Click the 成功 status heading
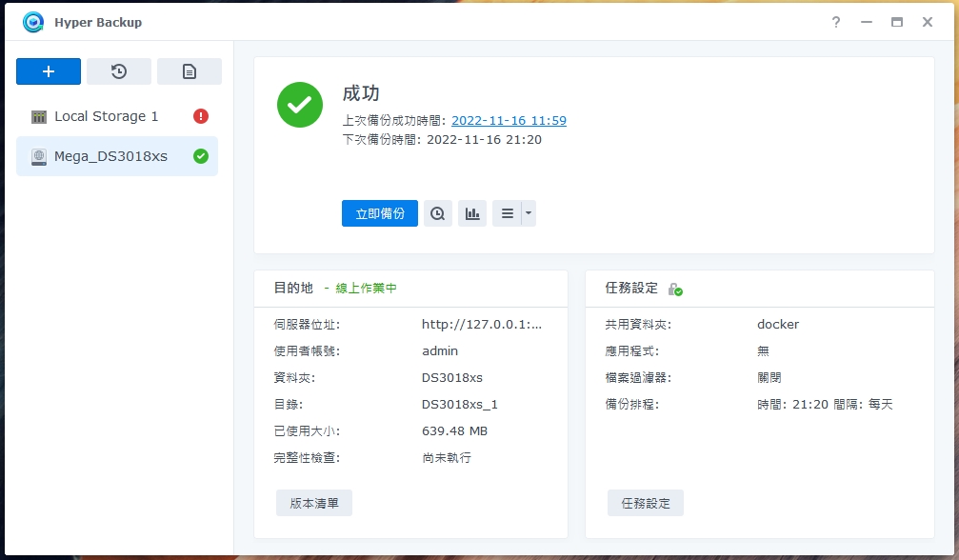Screen dimensions: 959x560 (361, 93)
